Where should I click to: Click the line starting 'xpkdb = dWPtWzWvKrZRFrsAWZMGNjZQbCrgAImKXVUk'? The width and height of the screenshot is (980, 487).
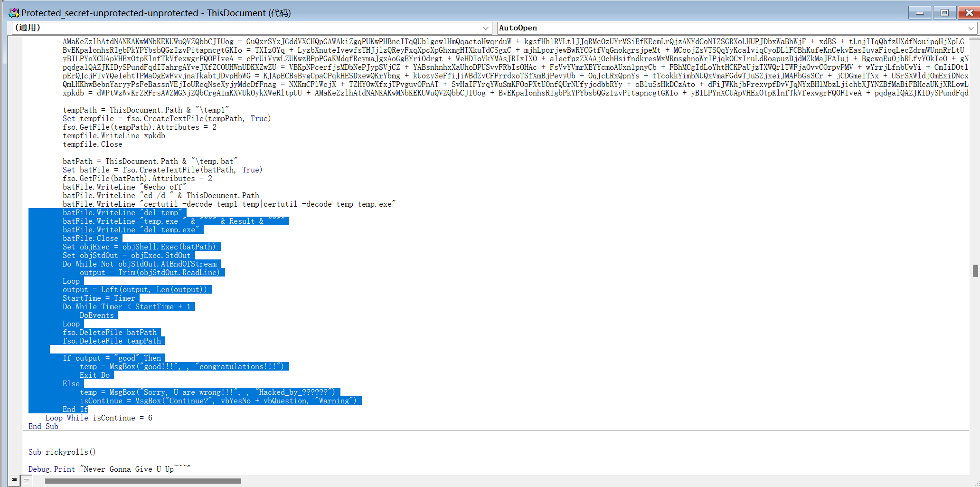click(x=515, y=93)
